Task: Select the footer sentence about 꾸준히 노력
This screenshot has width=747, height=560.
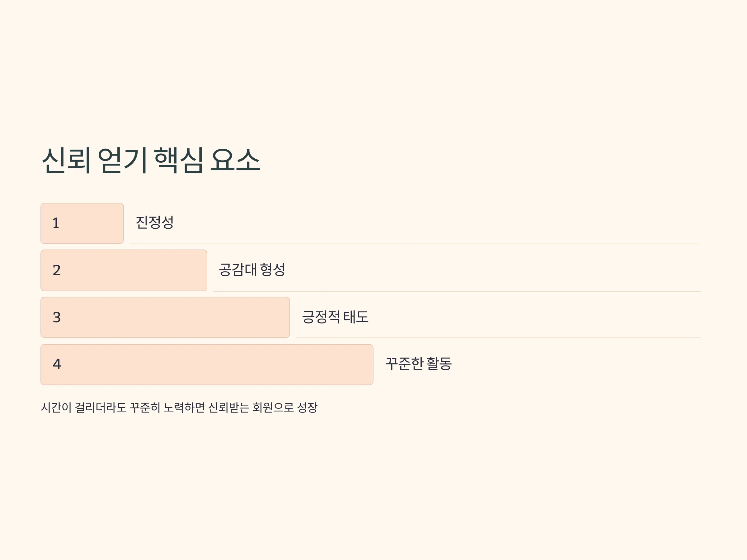Action: 179,408
